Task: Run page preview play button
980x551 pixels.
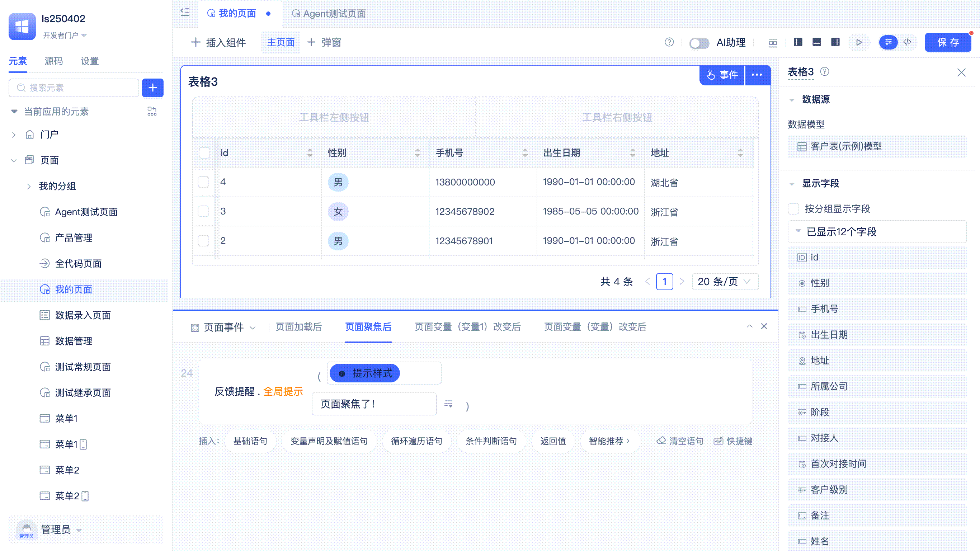Action: [859, 42]
